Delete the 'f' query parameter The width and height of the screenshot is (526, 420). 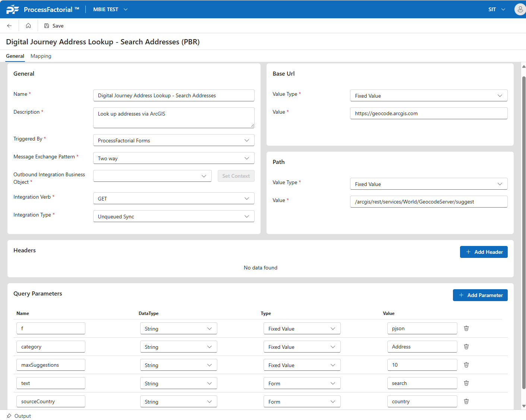(466, 328)
